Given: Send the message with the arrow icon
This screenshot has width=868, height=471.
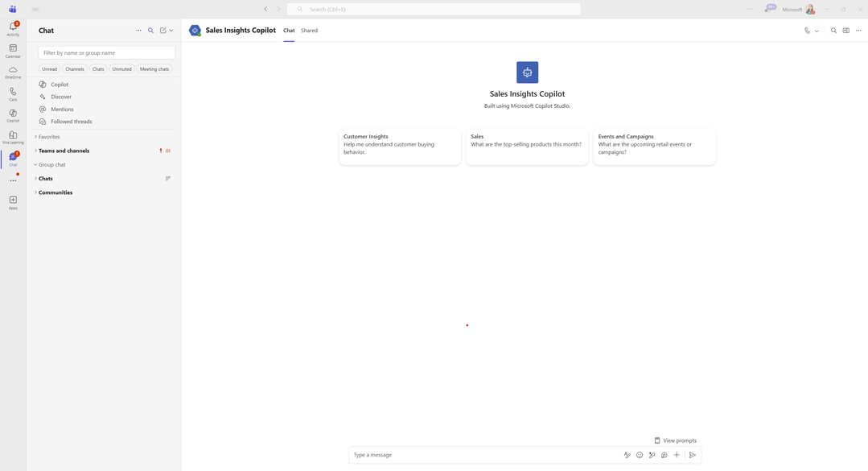Looking at the screenshot, I should tap(693, 455).
